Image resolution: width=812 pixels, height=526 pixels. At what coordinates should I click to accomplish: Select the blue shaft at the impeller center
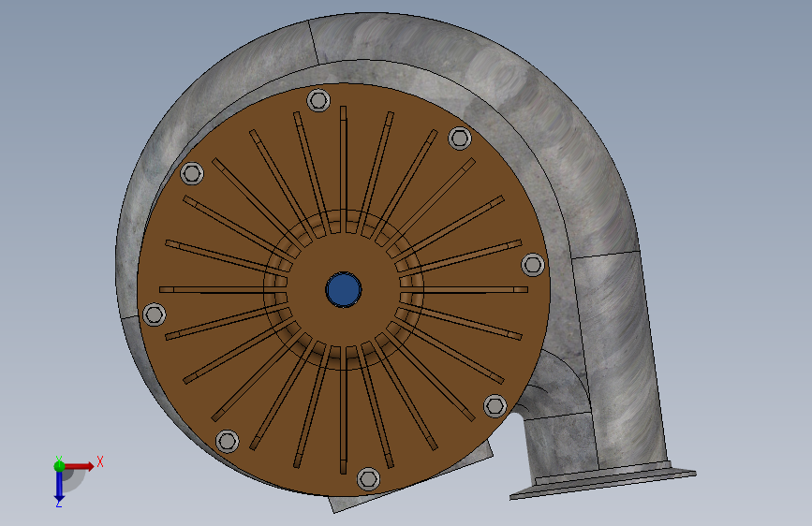coord(344,289)
